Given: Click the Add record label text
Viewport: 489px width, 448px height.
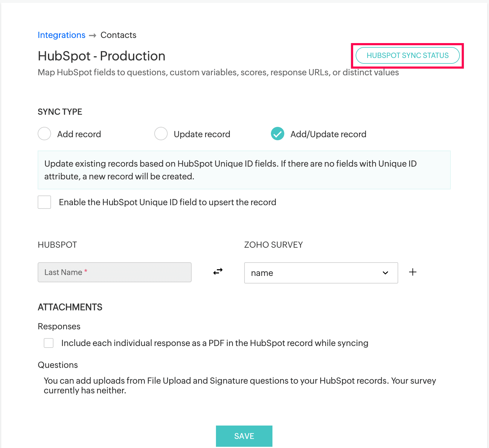Looking at the screenshot, I should click(x=79, y=134).
